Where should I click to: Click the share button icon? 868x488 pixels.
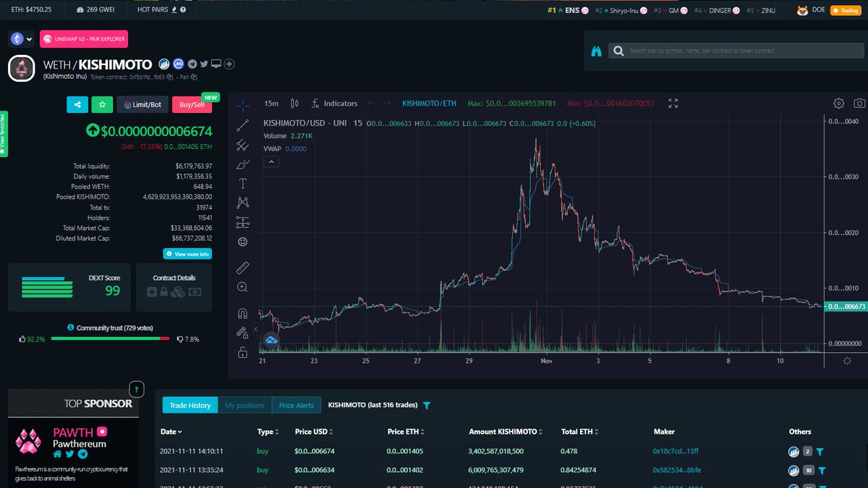77,105
